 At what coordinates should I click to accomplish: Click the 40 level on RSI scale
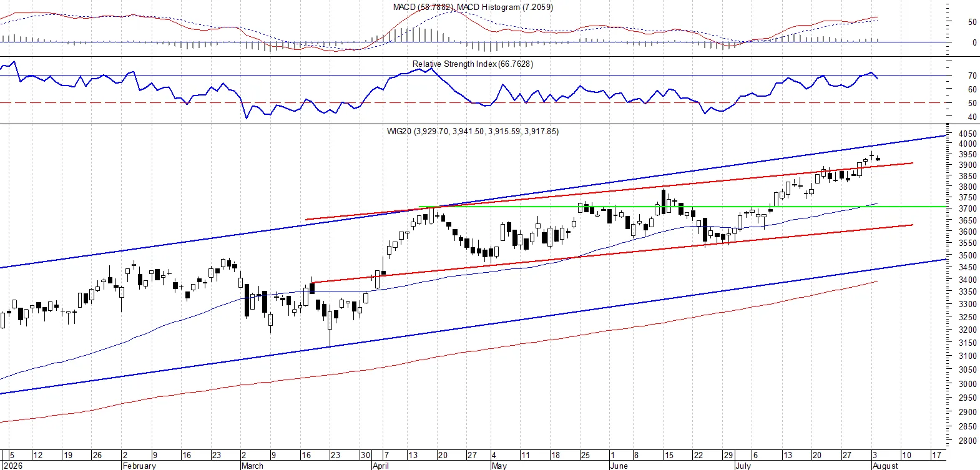click(972, 117)
